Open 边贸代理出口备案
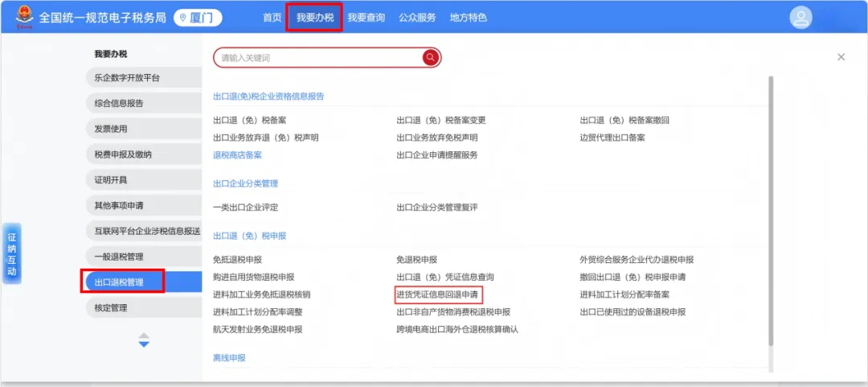Viewport: 868px width, 387px height. [x=612, y=138]
